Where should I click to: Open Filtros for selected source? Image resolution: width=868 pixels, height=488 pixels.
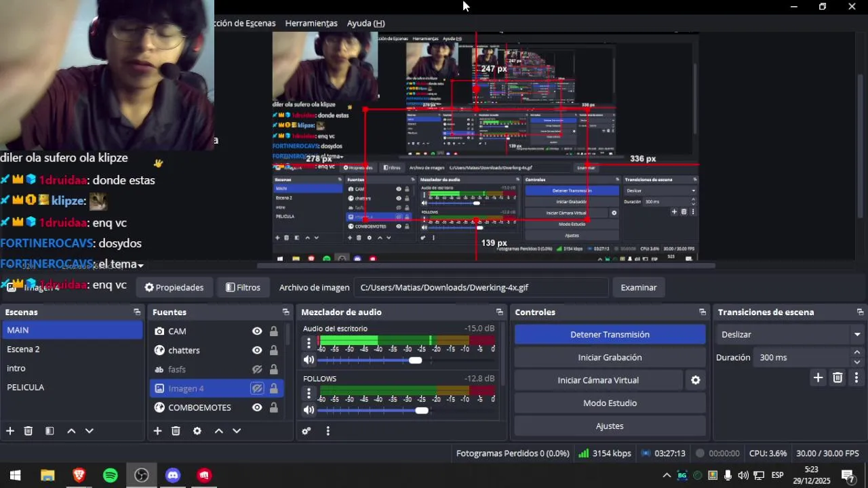[x=243, y=287]
